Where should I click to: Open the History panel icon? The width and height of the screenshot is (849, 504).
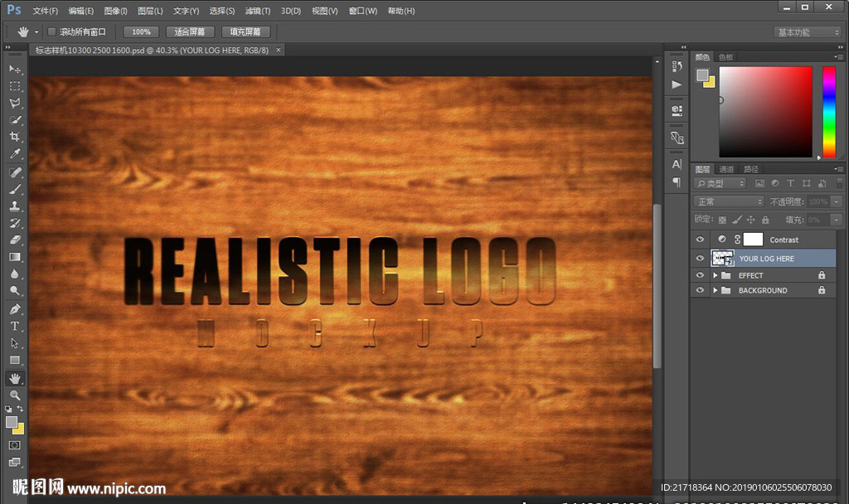[677, 67]
